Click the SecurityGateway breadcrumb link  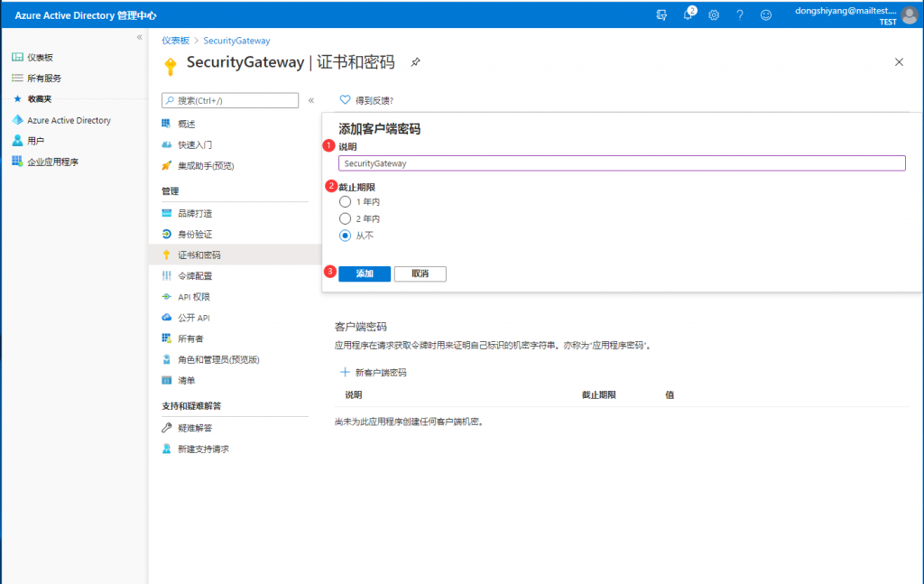(236, 41)
